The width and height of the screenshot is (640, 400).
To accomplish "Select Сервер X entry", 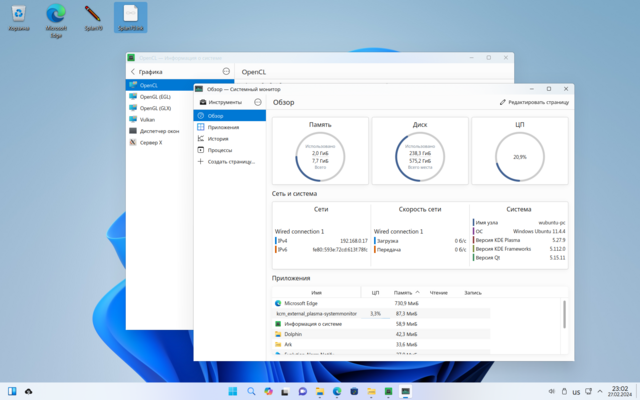I will [x=151, y=142].
